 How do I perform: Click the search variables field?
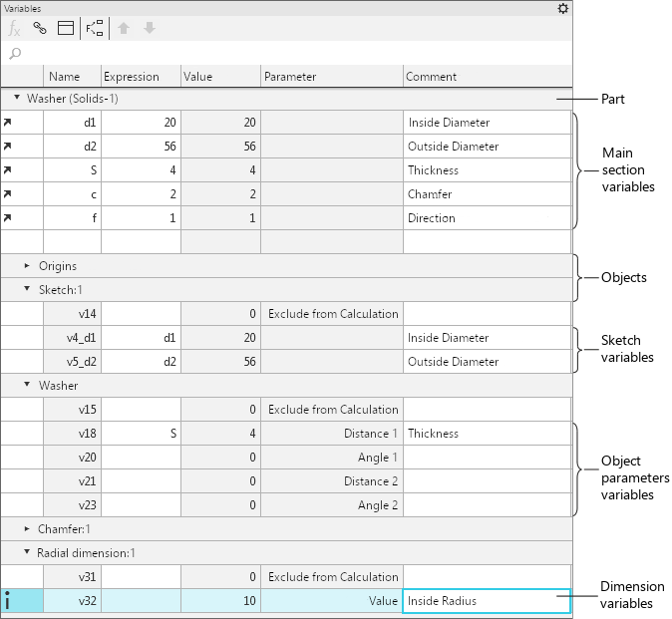[289, 53]
